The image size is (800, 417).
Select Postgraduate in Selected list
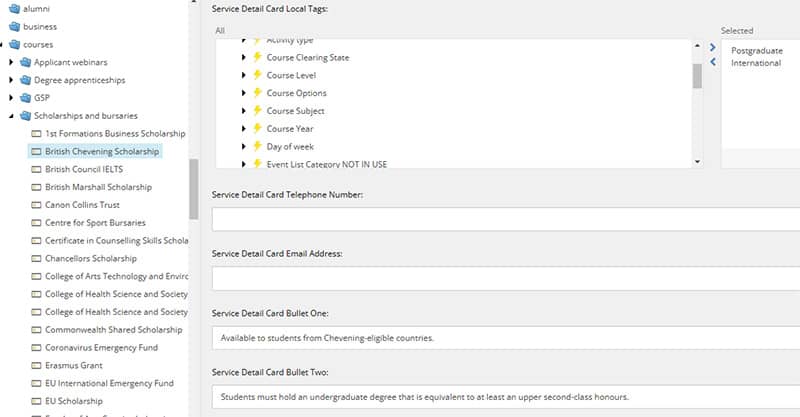coord(757,51)
